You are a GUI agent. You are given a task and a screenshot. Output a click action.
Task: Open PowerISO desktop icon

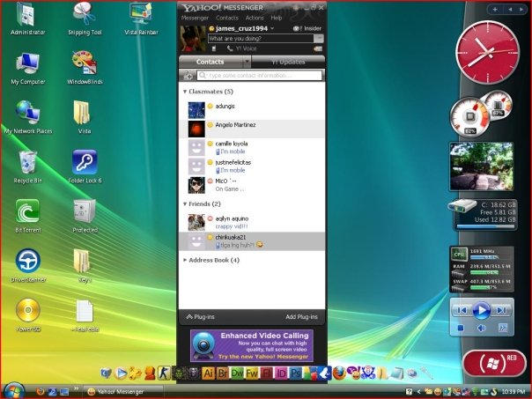(x=28, y=314)
